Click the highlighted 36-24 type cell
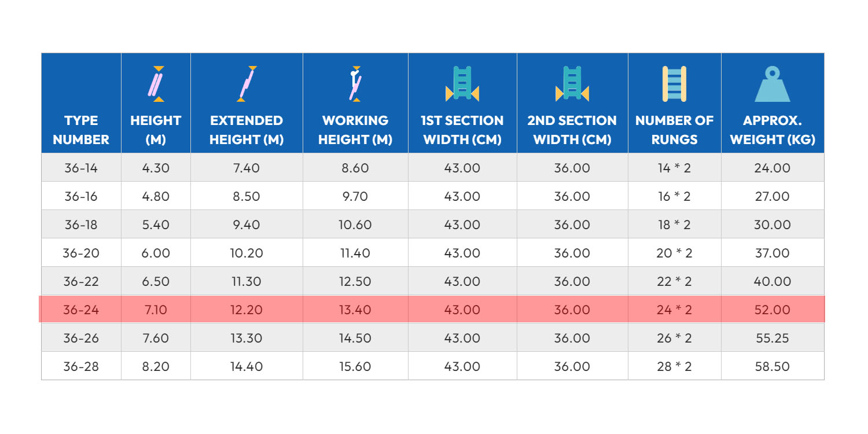 [81, 310]
